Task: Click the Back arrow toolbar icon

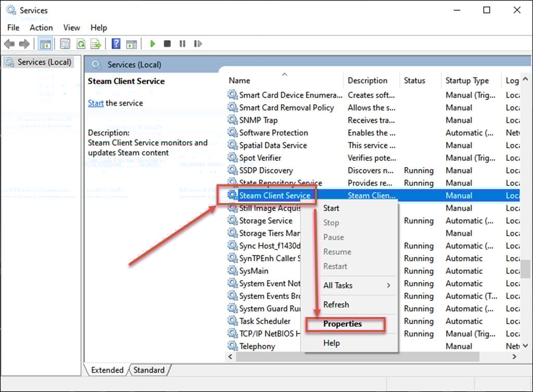Action: 9,44
